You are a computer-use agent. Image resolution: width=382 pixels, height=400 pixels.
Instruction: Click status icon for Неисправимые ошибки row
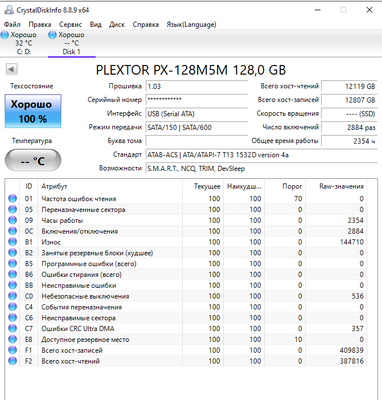pos(13,285)
